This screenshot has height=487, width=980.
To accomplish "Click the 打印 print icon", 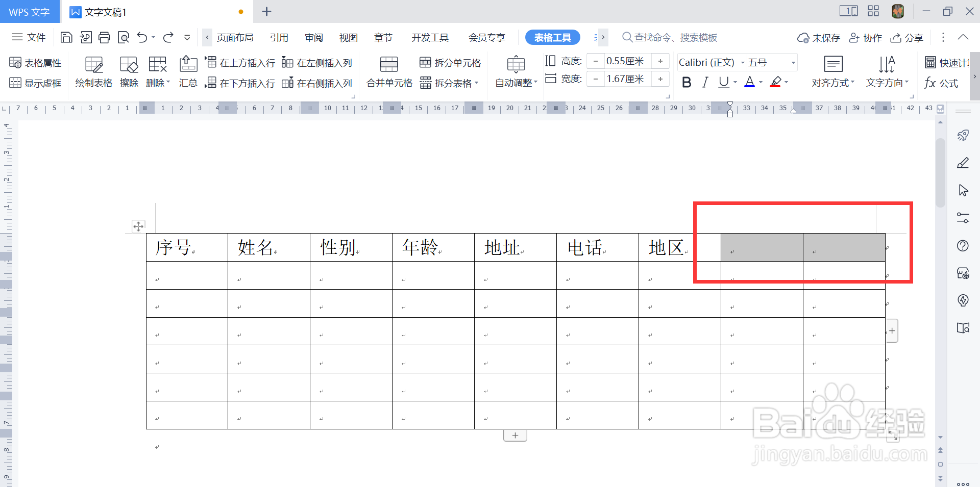I will pyautogui.click(x=104, y=37).
